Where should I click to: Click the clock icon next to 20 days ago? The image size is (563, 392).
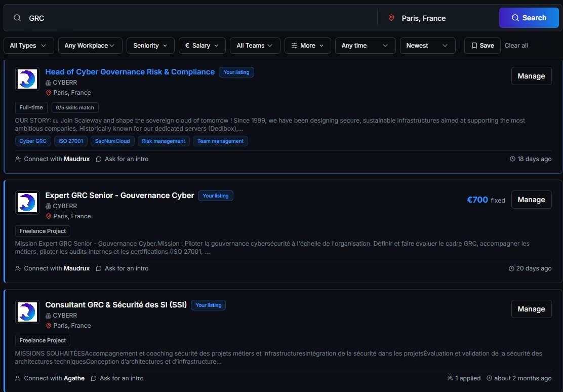(x=511, y=268)
